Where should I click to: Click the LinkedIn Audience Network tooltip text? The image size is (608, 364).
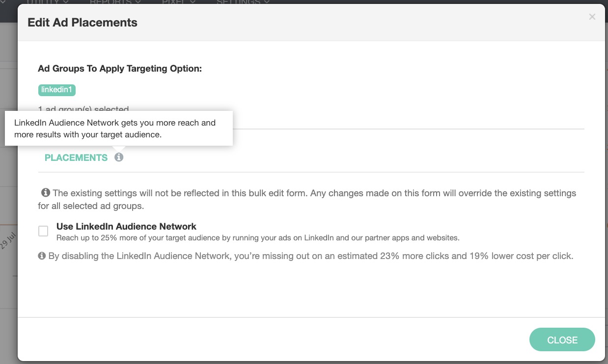pyautogui.click(x=115, y=129)
